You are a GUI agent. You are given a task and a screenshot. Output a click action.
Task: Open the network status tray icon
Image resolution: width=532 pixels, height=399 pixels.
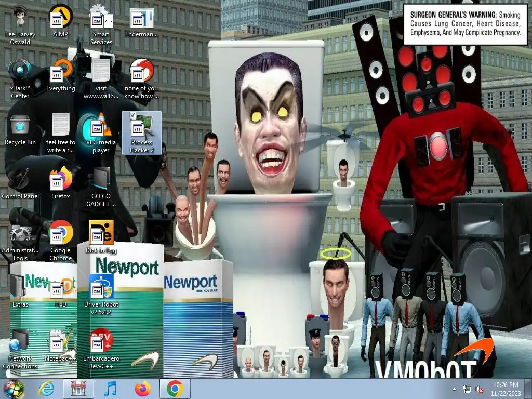point(467,389)
